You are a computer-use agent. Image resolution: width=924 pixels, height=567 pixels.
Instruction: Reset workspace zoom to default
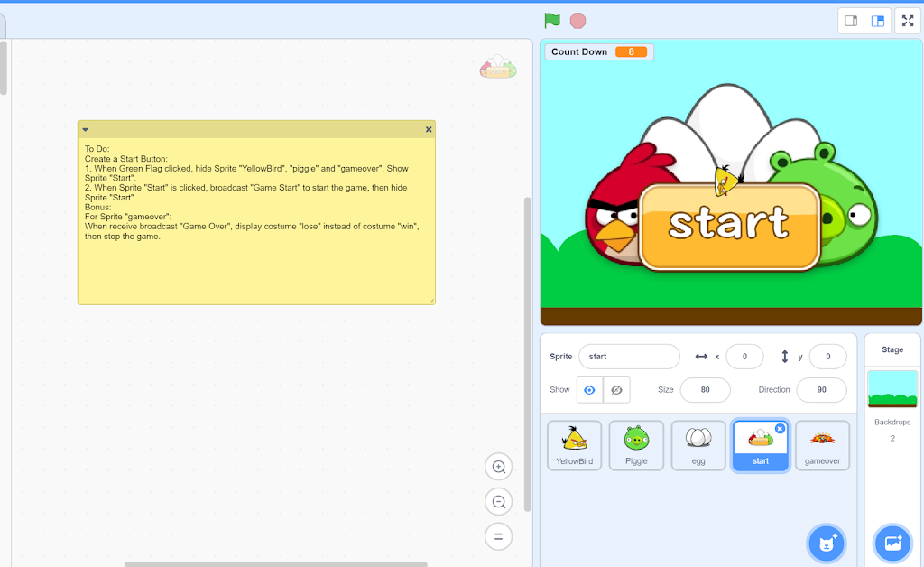pos(498,537)
